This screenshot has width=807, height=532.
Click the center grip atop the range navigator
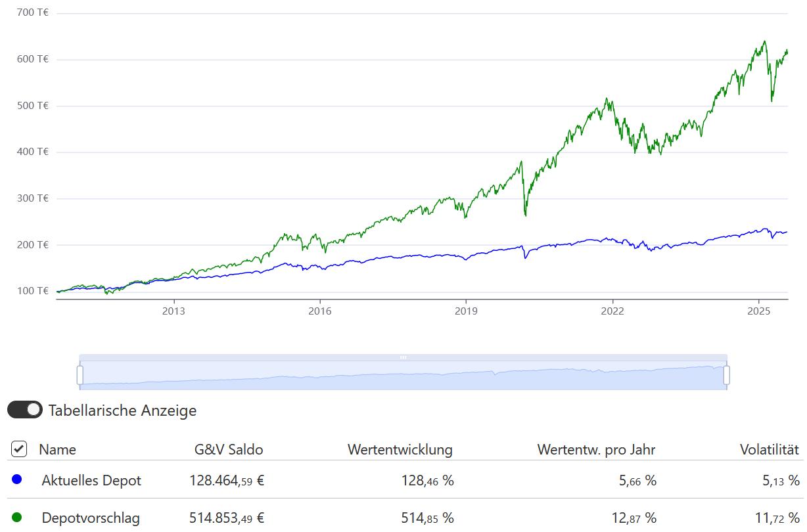(x=403, y=357)
